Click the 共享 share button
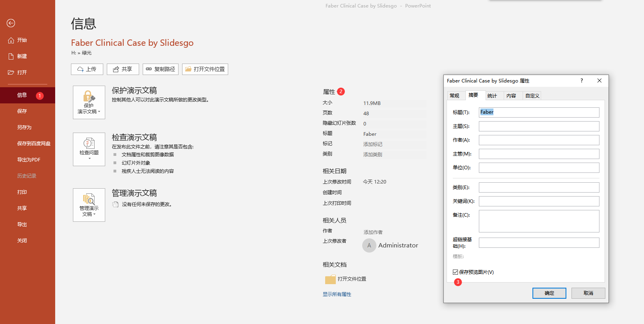This screenshot has height=324, width=644. [123, 69]
